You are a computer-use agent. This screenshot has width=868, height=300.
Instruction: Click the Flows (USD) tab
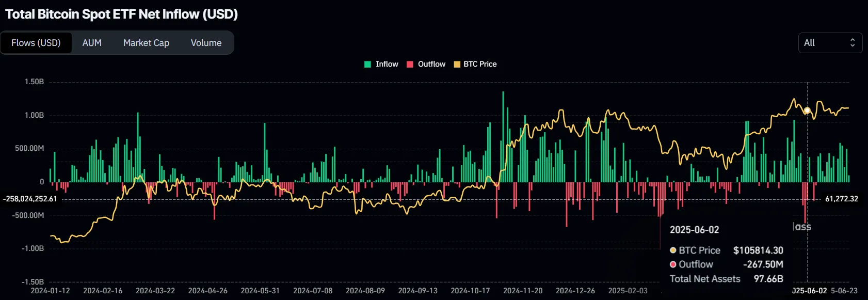[x=36, y=43]
